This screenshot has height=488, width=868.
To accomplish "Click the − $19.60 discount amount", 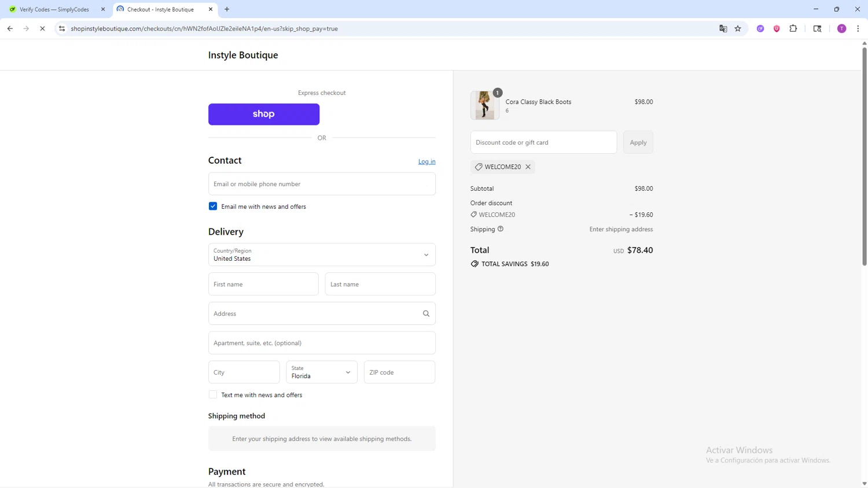I will click(x=641, y=215).
